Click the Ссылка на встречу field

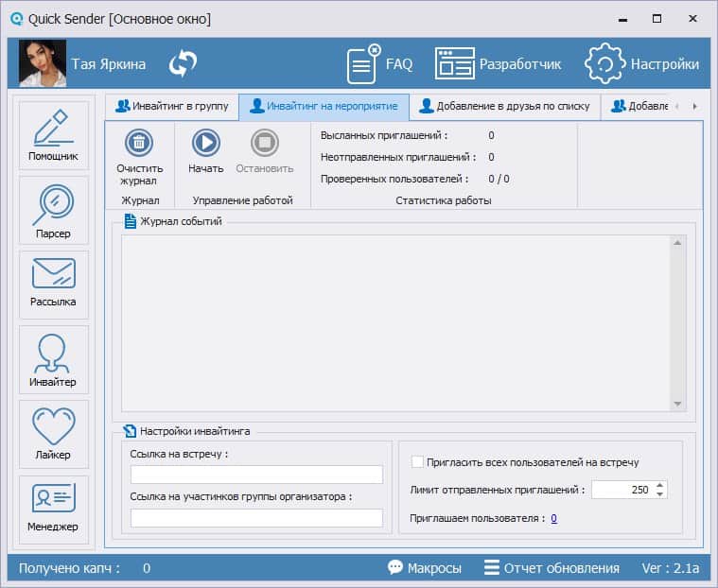point(256,475)
